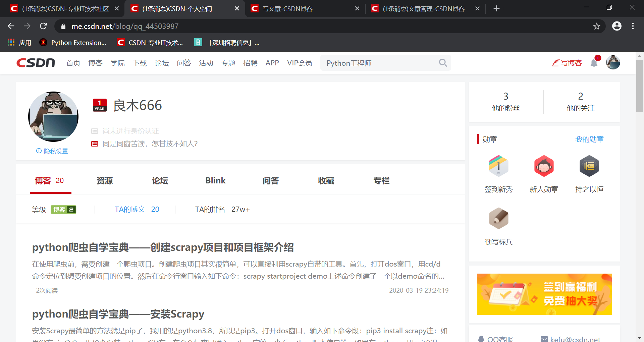
Task: Click the 勤写标兵 badge icon
Action: click(498, 218)
